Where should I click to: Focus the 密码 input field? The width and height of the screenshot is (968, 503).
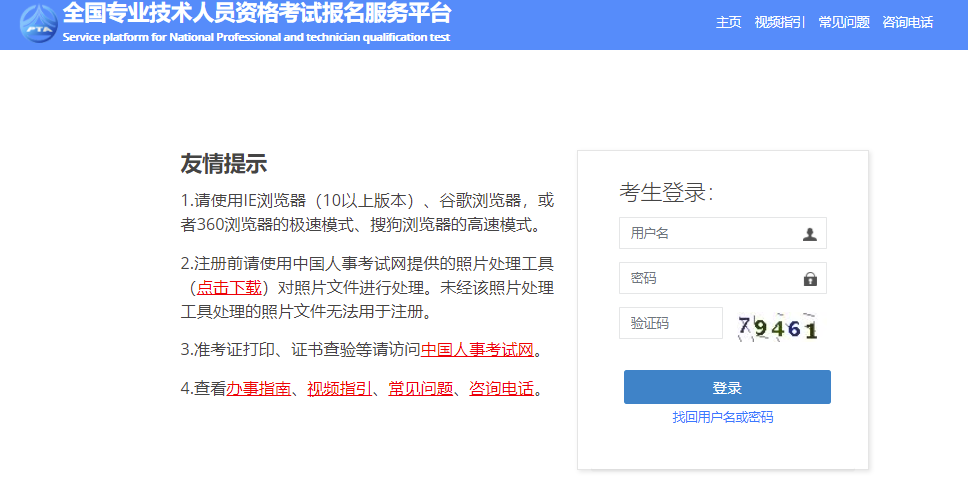point(710,279)
